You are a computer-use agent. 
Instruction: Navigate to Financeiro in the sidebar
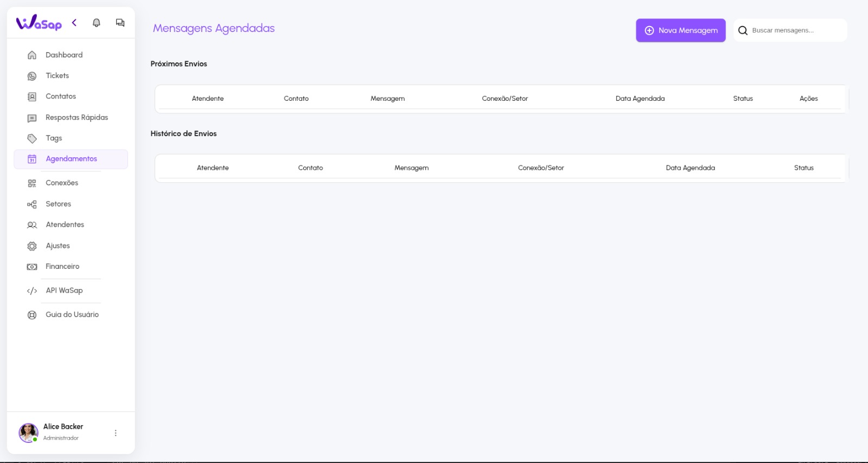(62, 267)
